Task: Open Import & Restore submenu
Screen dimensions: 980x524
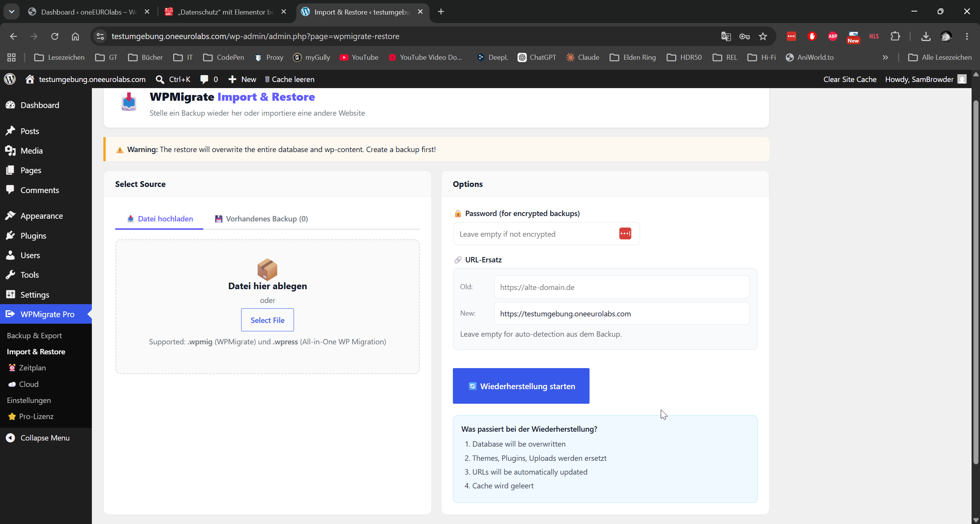Action: 36,352
